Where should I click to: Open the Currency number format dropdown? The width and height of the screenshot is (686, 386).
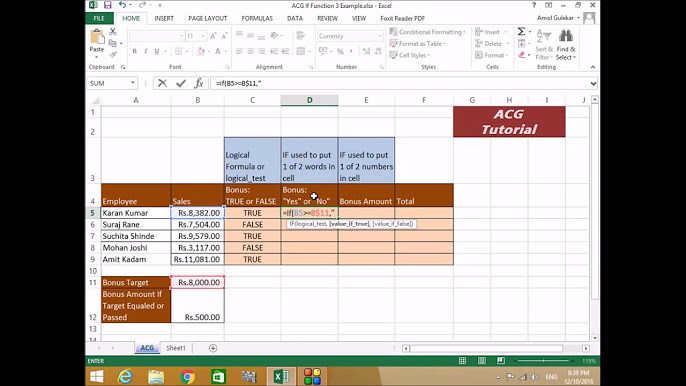click(380, 36)
